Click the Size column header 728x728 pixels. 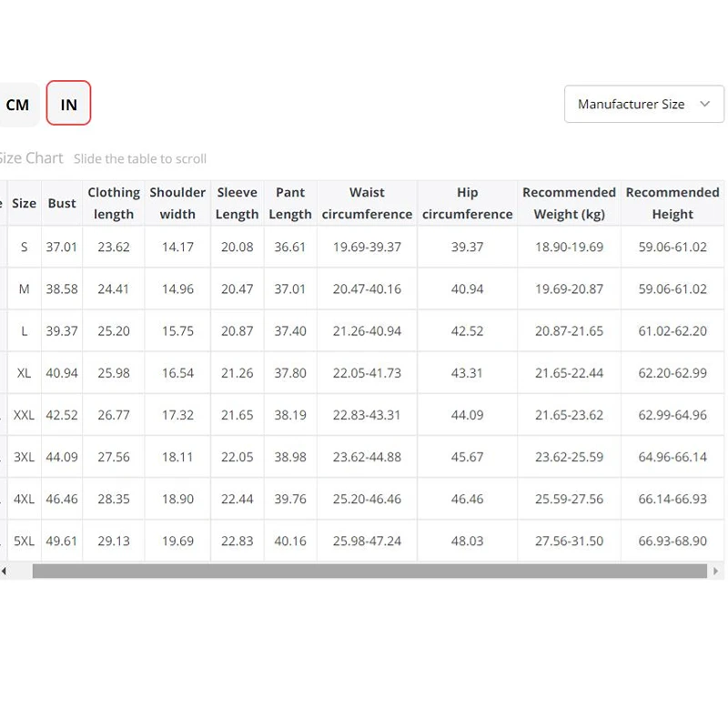(x=25, y=203)
